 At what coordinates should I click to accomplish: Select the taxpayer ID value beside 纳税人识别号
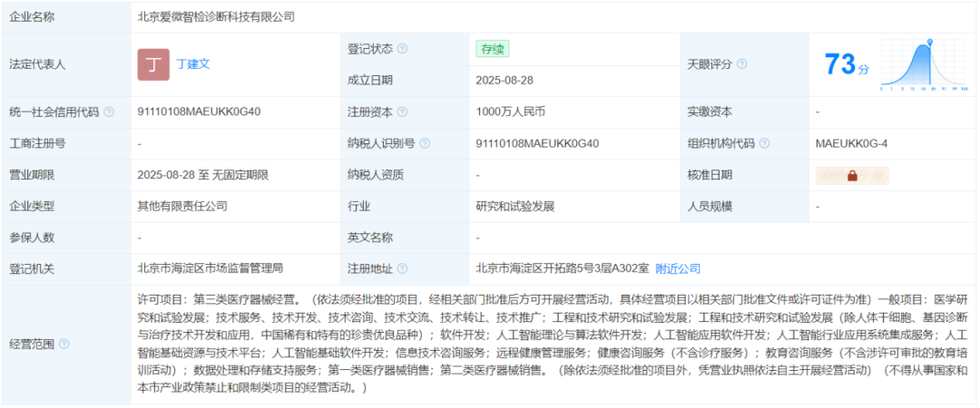coord(537,143)
